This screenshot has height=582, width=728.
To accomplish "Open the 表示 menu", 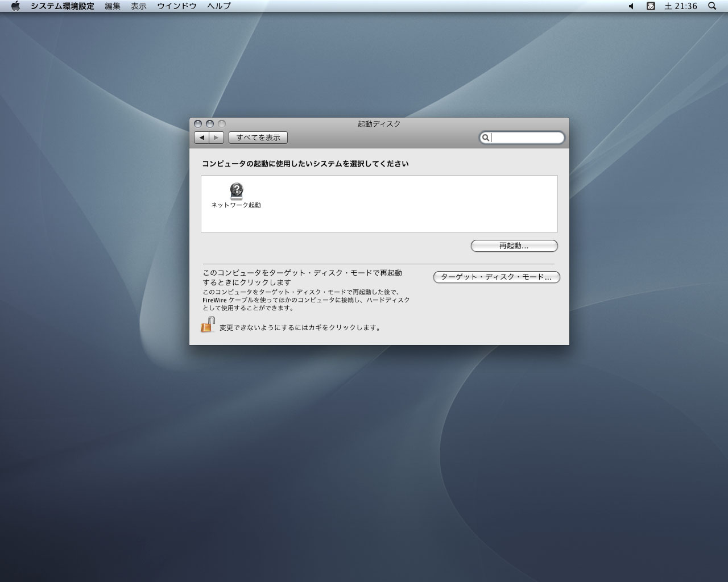I will [x=139, y=6].
